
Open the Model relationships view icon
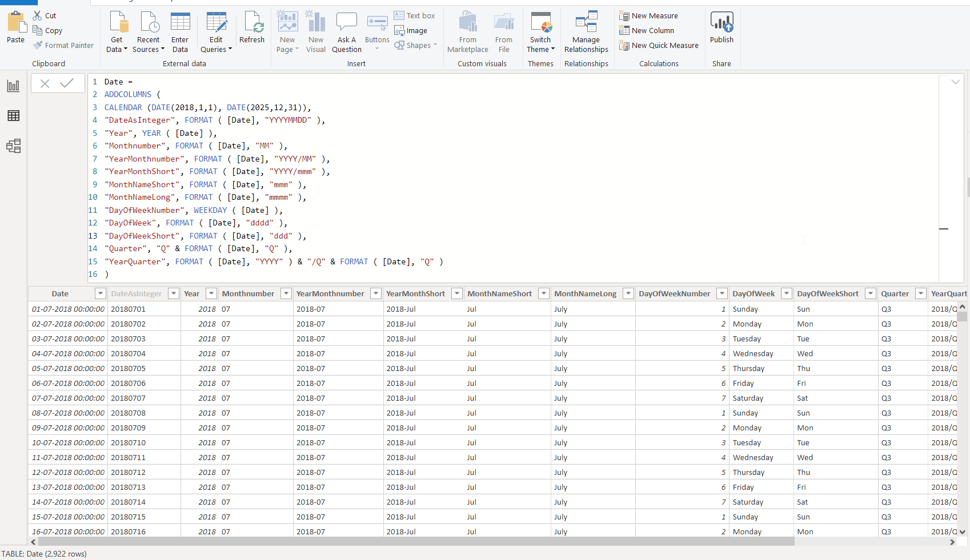(x=13, y=146)
